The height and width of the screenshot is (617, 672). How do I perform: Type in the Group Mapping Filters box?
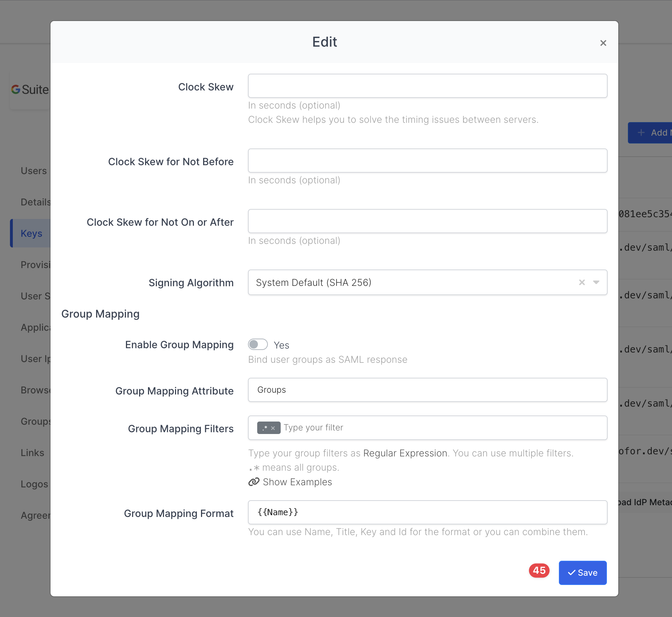441,428
